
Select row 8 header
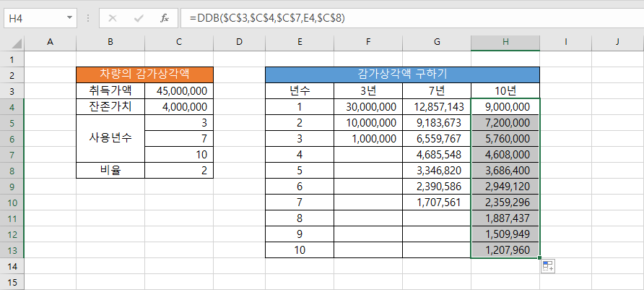click(x=12, y=171)
